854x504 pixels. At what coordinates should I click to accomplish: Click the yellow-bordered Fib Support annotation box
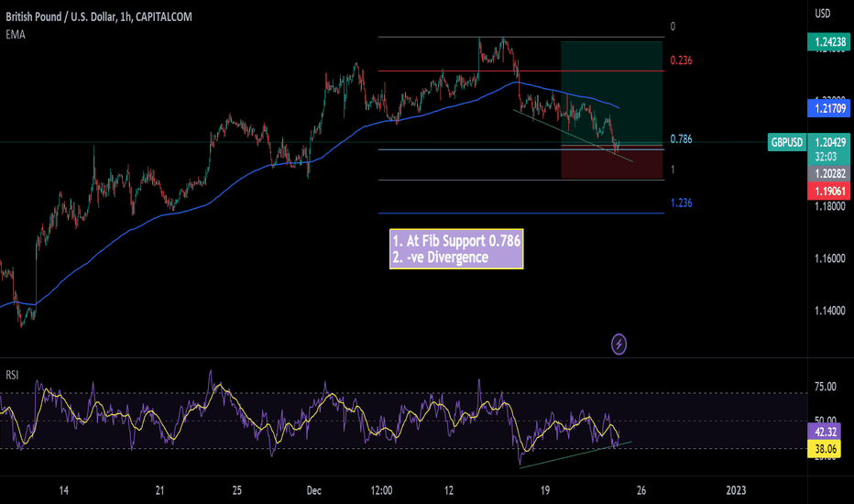click(x=456, y=249)
